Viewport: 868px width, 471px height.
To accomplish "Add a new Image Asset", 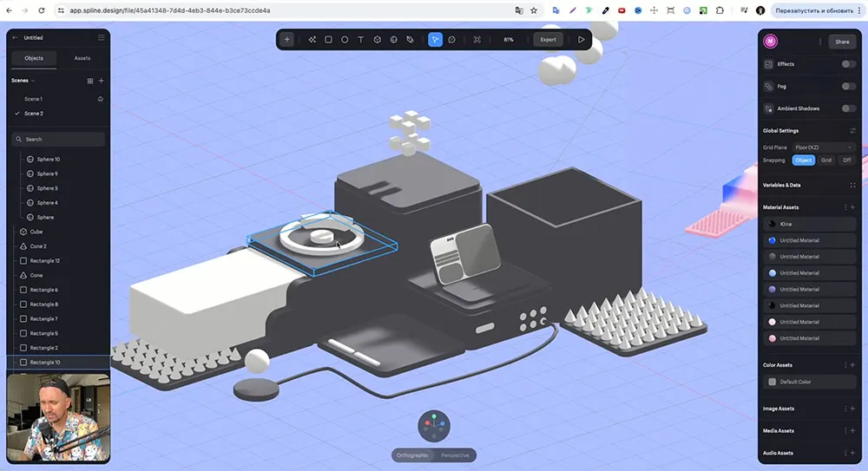I will click(x=852, y=409).
